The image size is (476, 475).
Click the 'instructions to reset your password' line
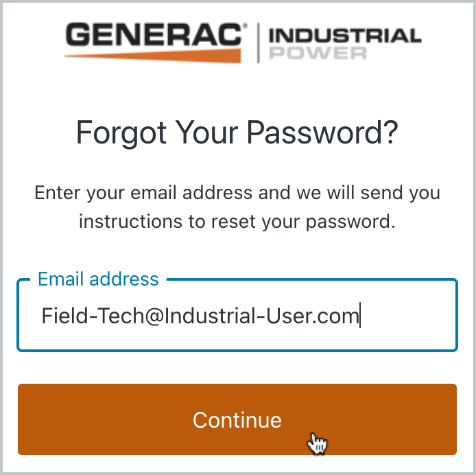coord(237,222)
